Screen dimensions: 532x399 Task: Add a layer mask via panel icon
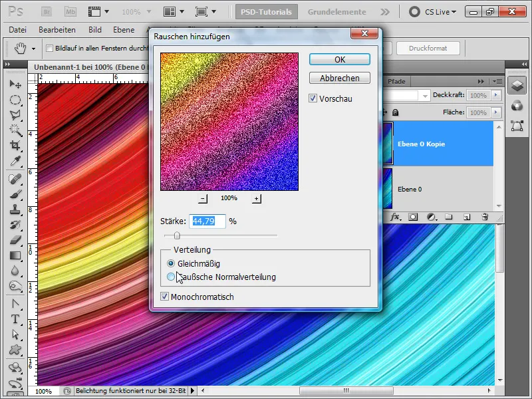[x=413, y=217]
